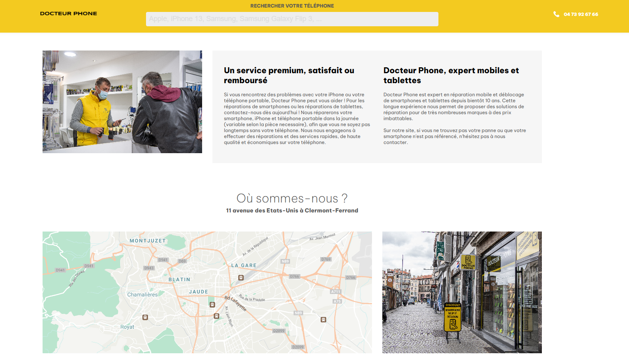Click the A711 road badge
The image size is (629, 364).
336,292
